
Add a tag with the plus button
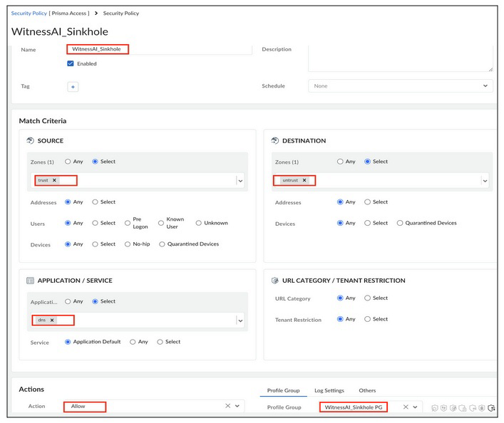(73, 87)
